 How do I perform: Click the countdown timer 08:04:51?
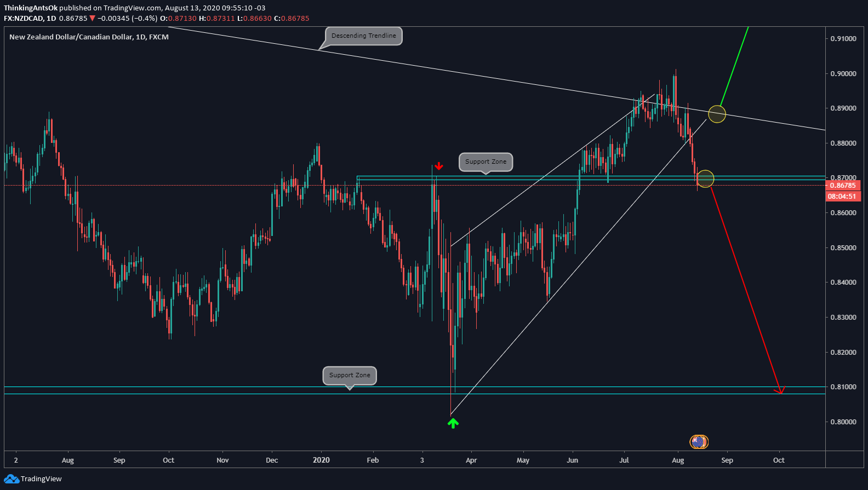coord(843,196)
